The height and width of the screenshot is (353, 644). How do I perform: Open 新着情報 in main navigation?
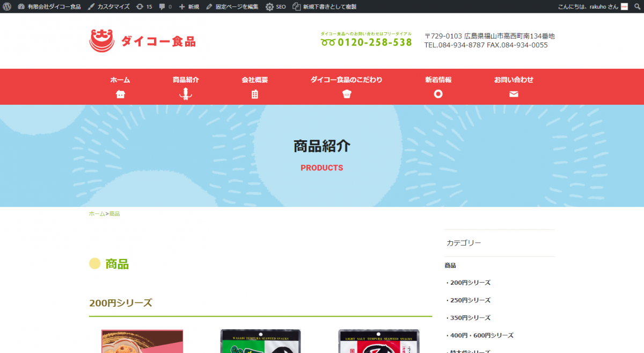coord(438,80)
